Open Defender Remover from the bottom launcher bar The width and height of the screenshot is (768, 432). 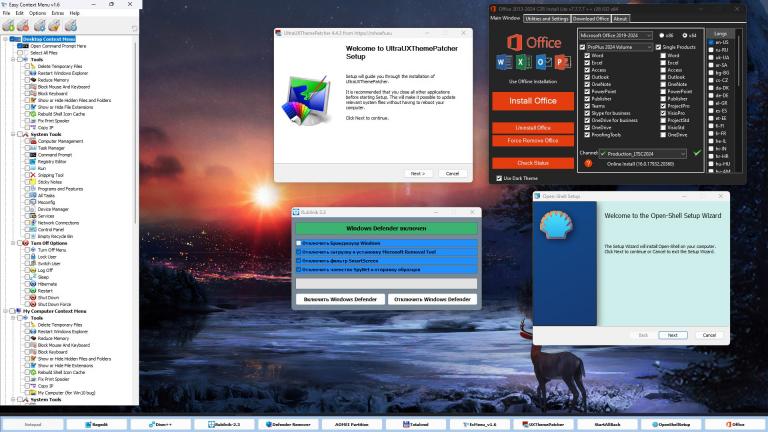coord(288,424)
